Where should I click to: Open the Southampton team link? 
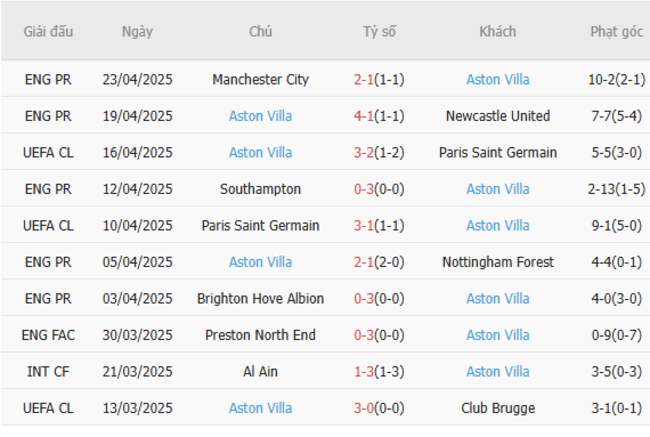click(x=261, y=189)
